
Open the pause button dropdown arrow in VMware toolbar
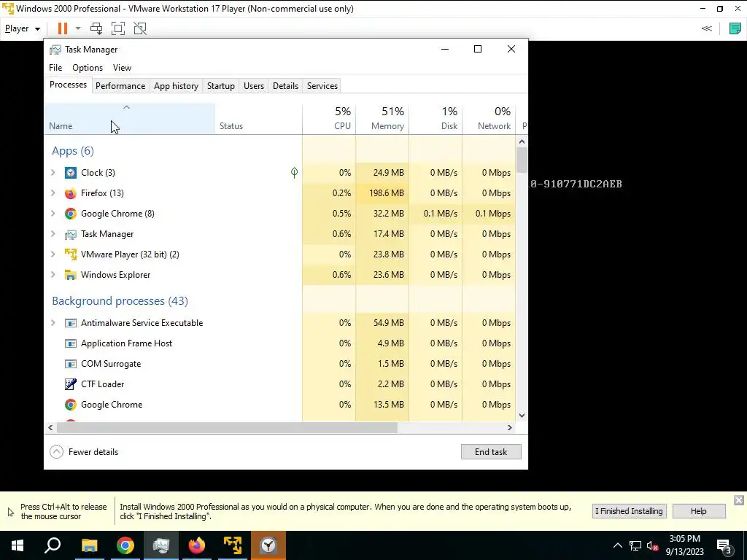click(78, 28)
